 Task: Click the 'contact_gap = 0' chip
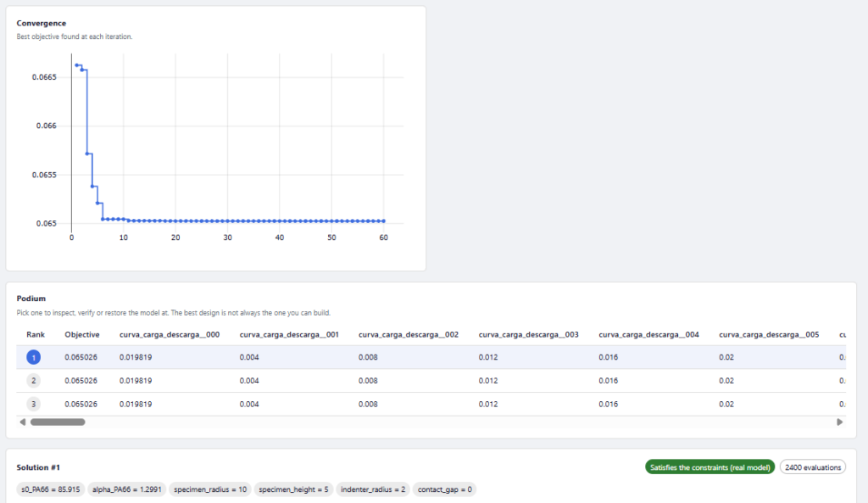(444, 489)
